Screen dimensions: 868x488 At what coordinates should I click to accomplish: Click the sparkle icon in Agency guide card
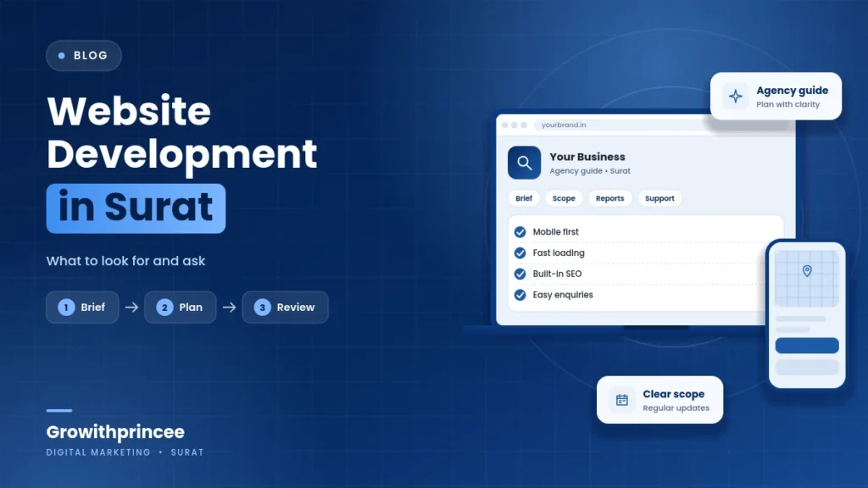pyautogui.click(x=735, y=97)
